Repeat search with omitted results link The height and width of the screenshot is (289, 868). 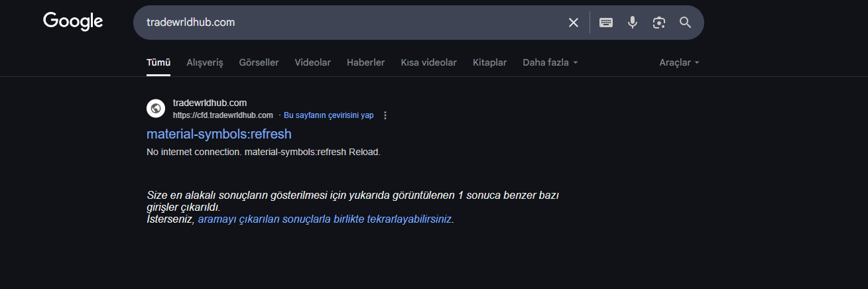pos(325,219)
